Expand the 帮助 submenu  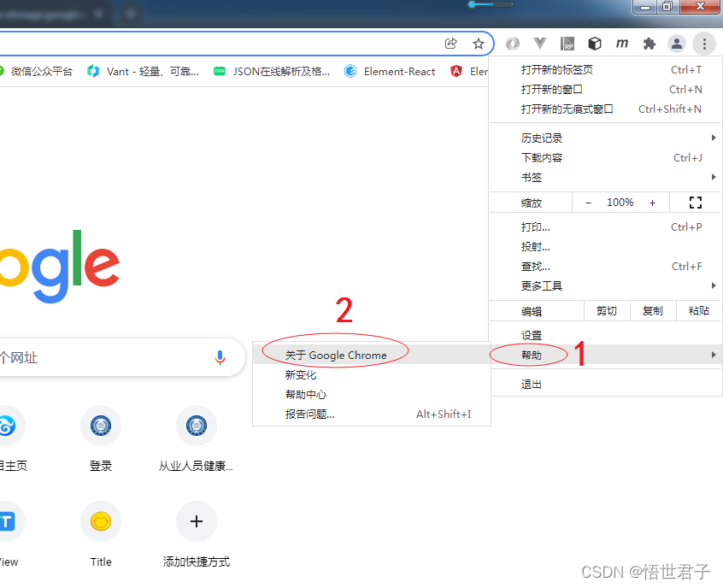point(605,355)
